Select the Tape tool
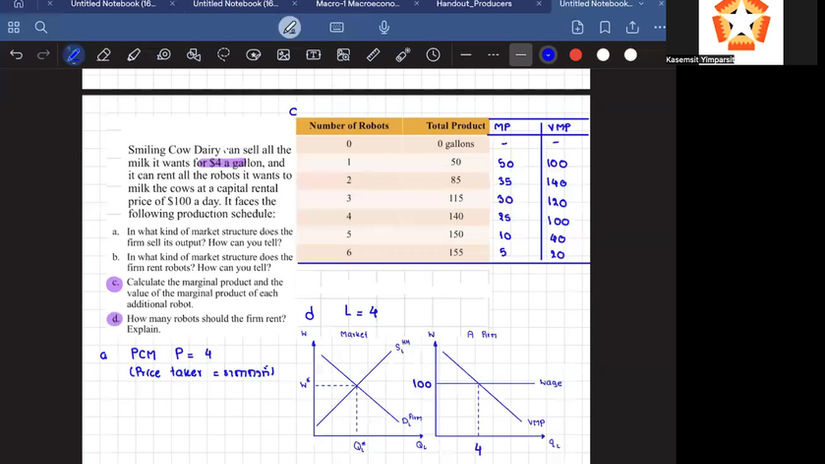The height and width of the screenshot is (464, 825). pyautogui.click(x=164, y=55)
